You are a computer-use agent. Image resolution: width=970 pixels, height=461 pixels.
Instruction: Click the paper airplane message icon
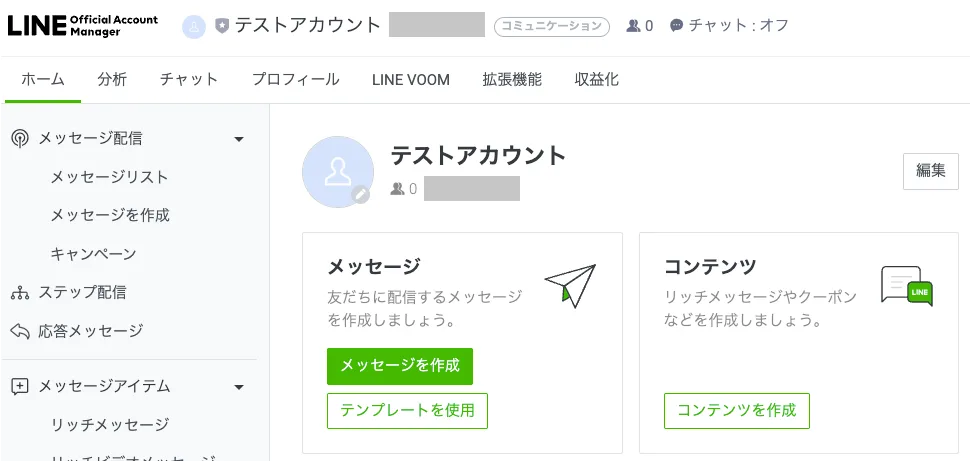570,285
